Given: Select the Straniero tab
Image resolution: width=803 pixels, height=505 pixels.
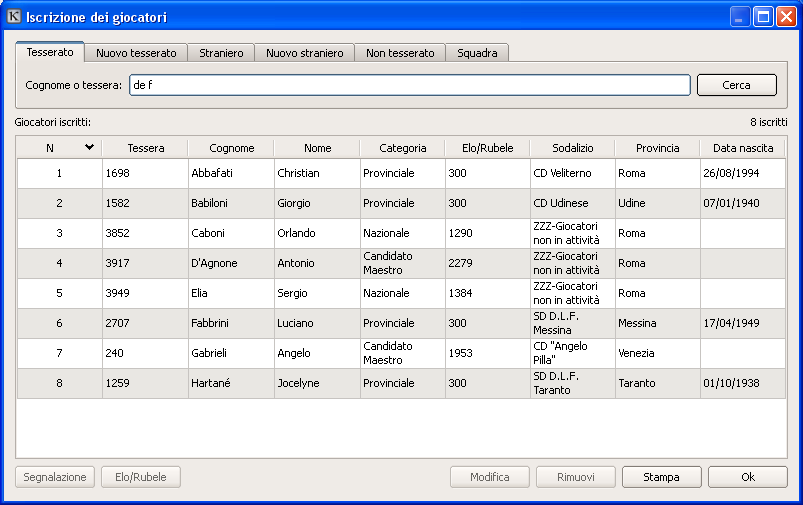Looking at the screenshot, I should [221, 53].
